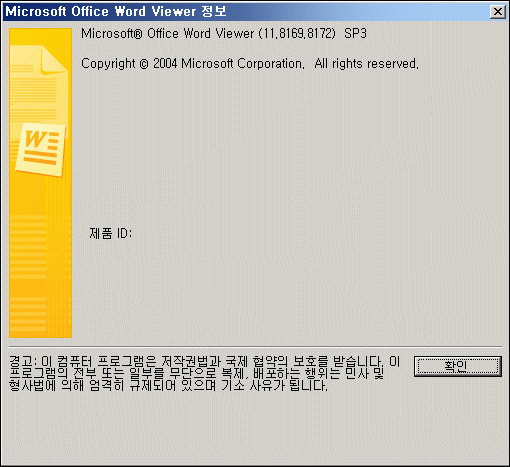This screenshot has width=510, height=467.
Task: Click the 제품 ID: label
Action: [111, 233]
